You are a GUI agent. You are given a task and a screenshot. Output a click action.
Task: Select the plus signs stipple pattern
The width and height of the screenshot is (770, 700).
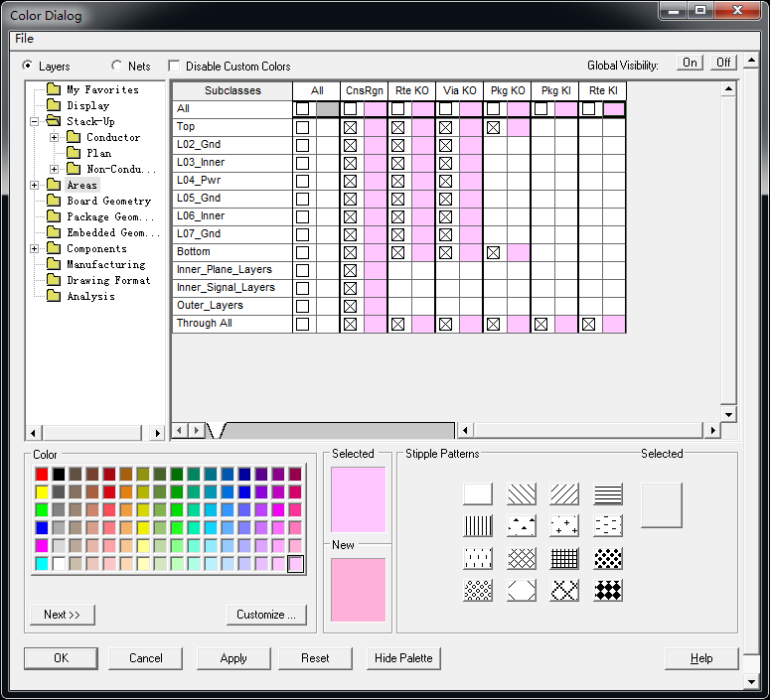pyautogui.click(x=565, y=526)
